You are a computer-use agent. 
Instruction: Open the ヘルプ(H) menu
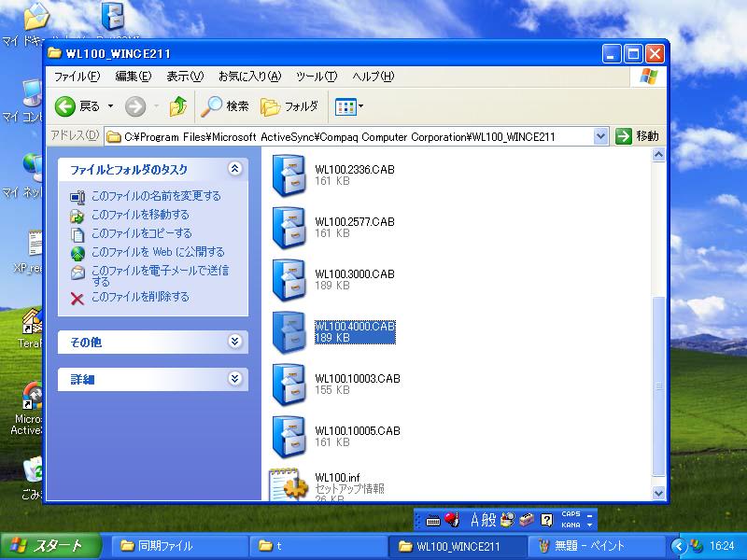click(x=373, y=77)
